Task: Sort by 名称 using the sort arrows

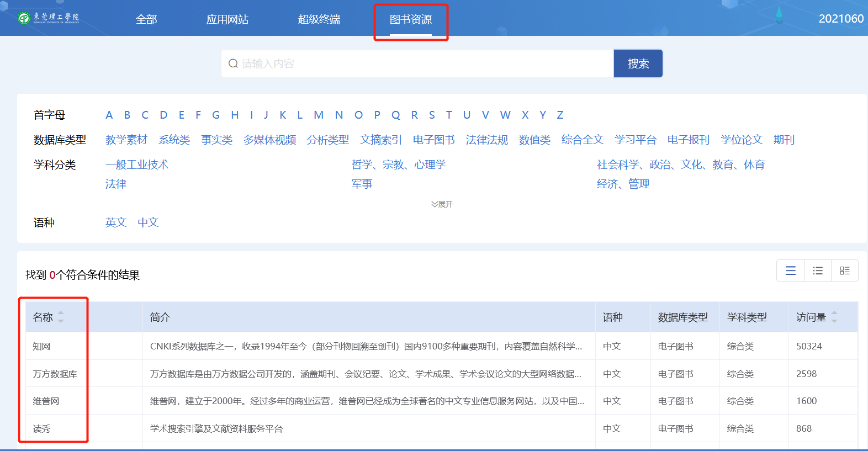Action: (x=61, y=317)
